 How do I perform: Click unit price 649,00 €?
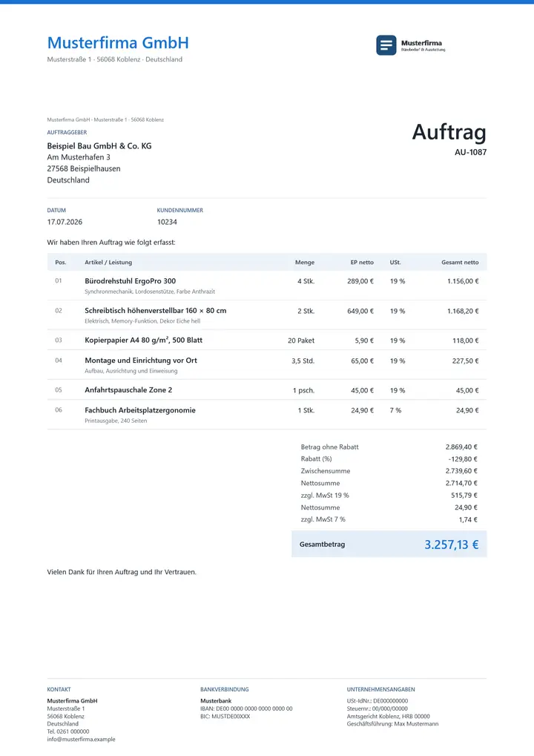pyautogui.click(x=360, y=312)
